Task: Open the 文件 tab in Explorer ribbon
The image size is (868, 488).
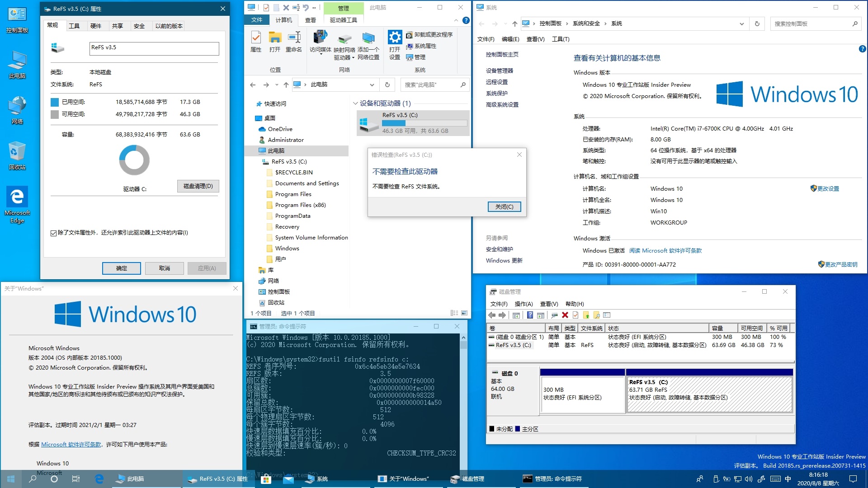Action: point(257,20)
